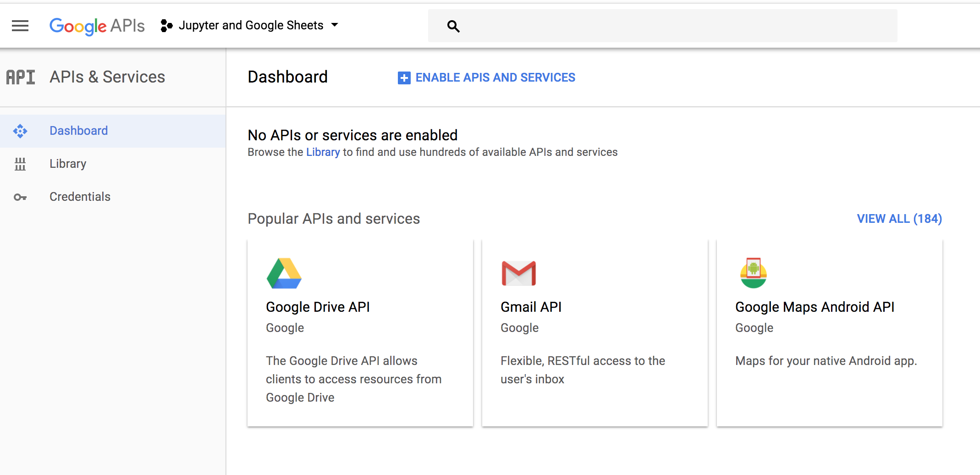This screenshot has height=475, width=980.
Task: Click 'Flexible, RESTful access' Gmail description
Action: click(583, 370)
